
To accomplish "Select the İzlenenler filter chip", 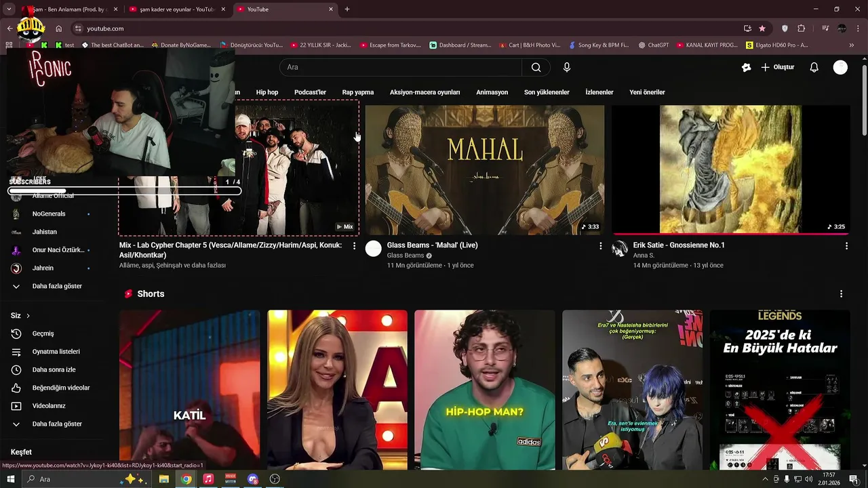I will [x=599, y=92].
